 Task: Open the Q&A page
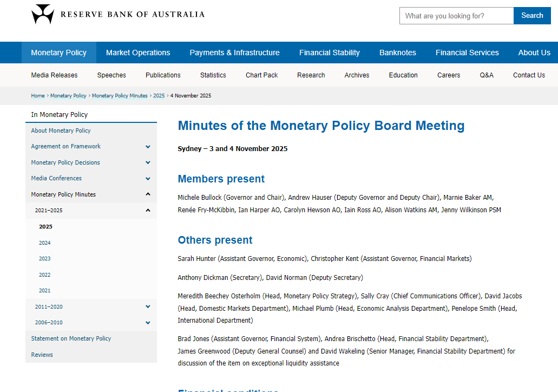487,75
